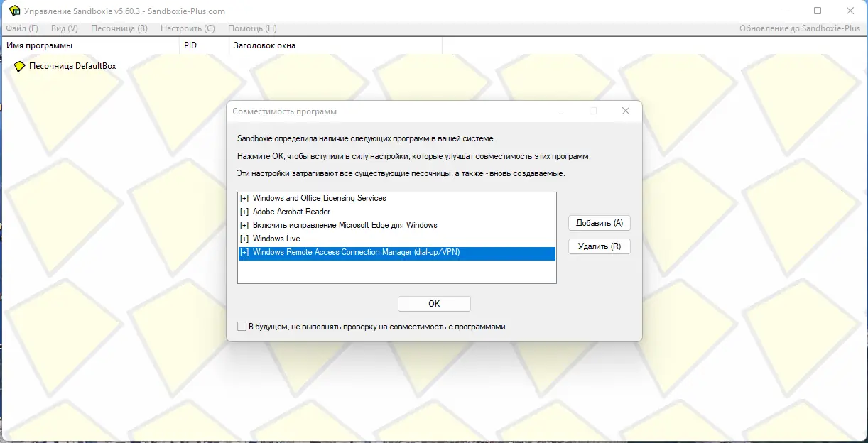This screenshot has height=443, width=868.
Task: Select Windows and Office Licensing Services text
Action: coord(320,198)
